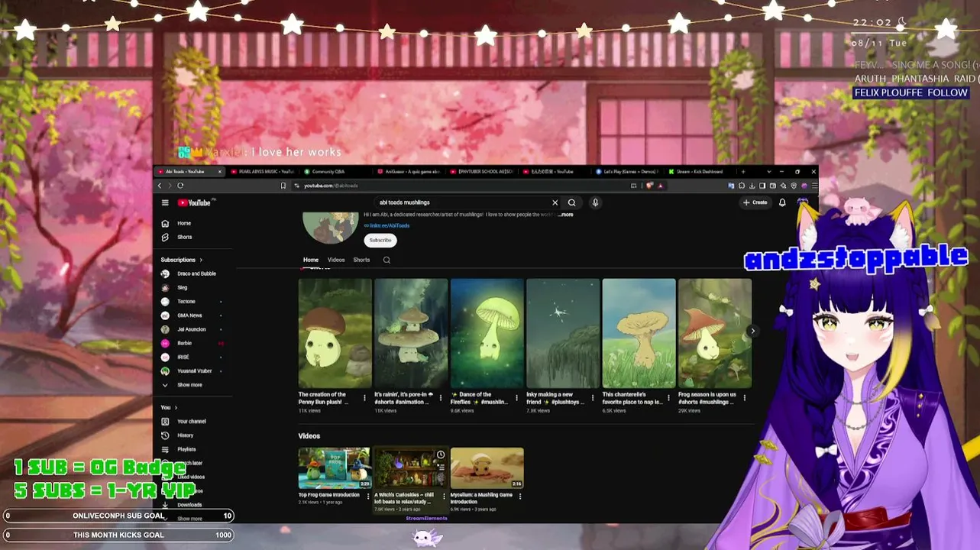
Task: Select the channel Home tab
Action: [311, 260]
